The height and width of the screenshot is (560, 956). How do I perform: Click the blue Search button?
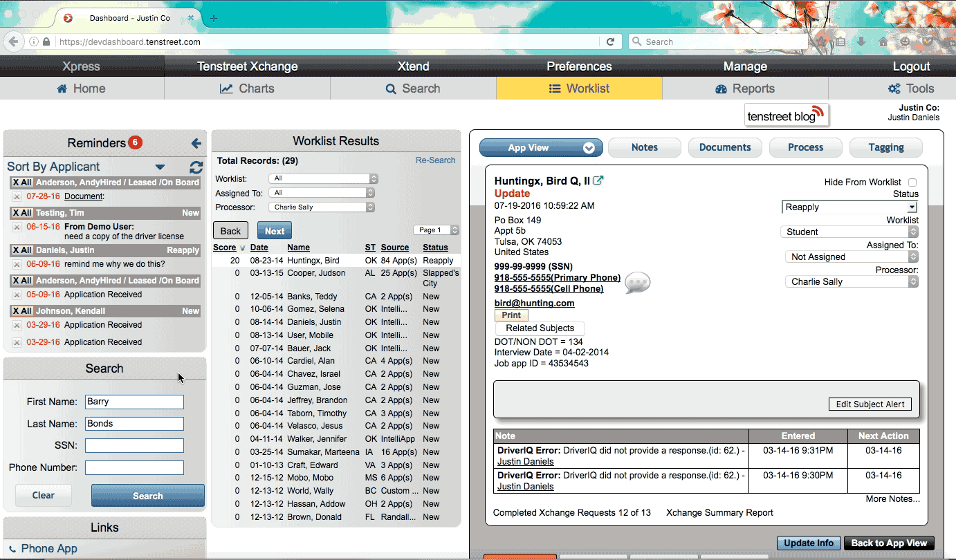pyautogui.click(x=148, y=496)
